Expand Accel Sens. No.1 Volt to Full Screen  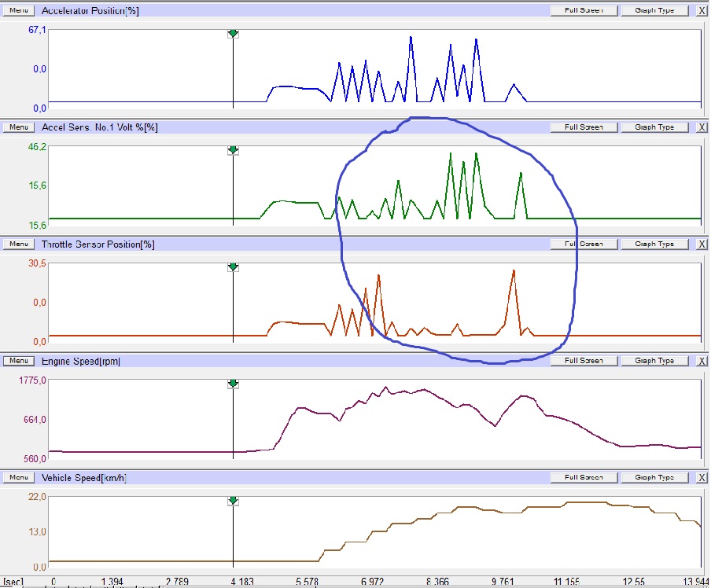point(583,127)
